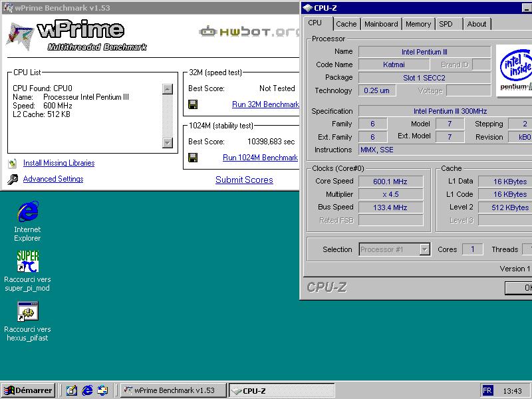Screen dimensions: 532x399
Task: Click the Bus Speed value '133.4 MHz'
Action: [x=390, y=207]
